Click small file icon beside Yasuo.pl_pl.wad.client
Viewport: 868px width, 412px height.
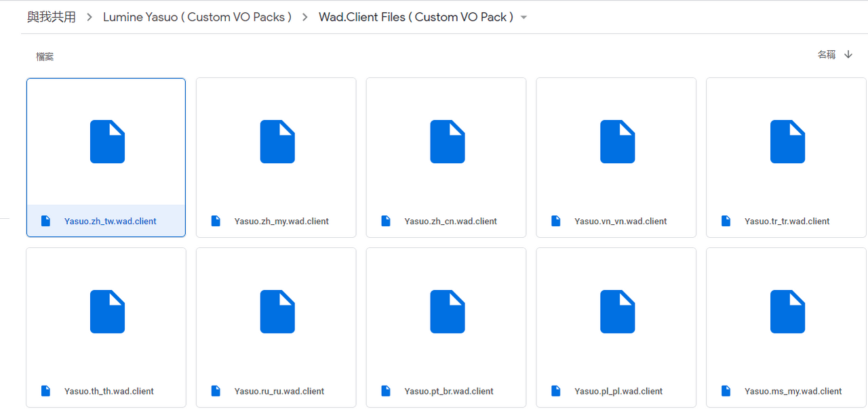pos(556,391)
